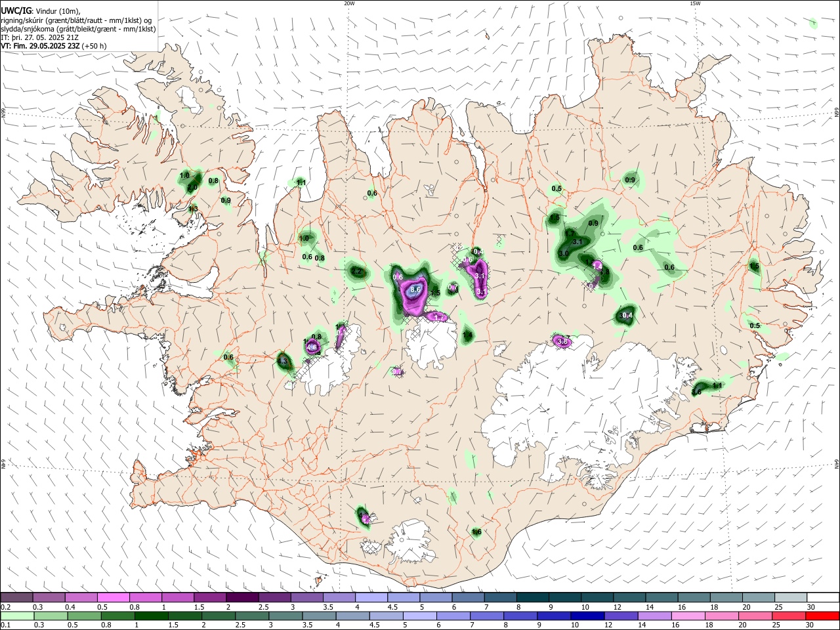This screenshot has height=630, width=840.
Task: Select the 2.2 value label on the map
Action: tap(357, 271)
